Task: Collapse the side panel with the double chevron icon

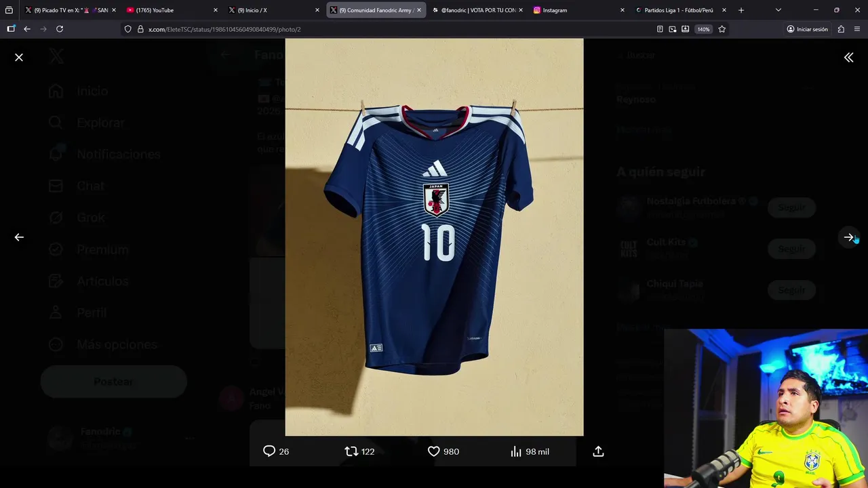Action: [x=848, y=58]
